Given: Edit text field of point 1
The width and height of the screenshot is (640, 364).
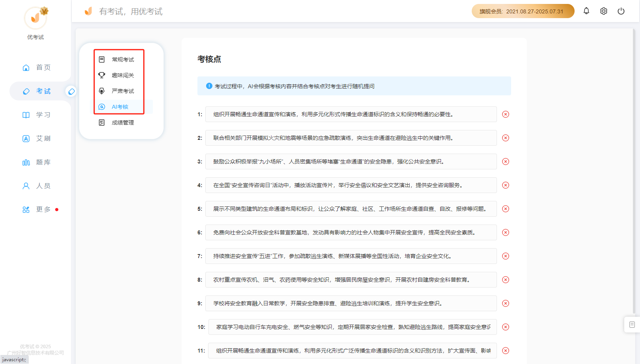Looking at the screenshot, I should pyautogui.click(x=351, y=114).
